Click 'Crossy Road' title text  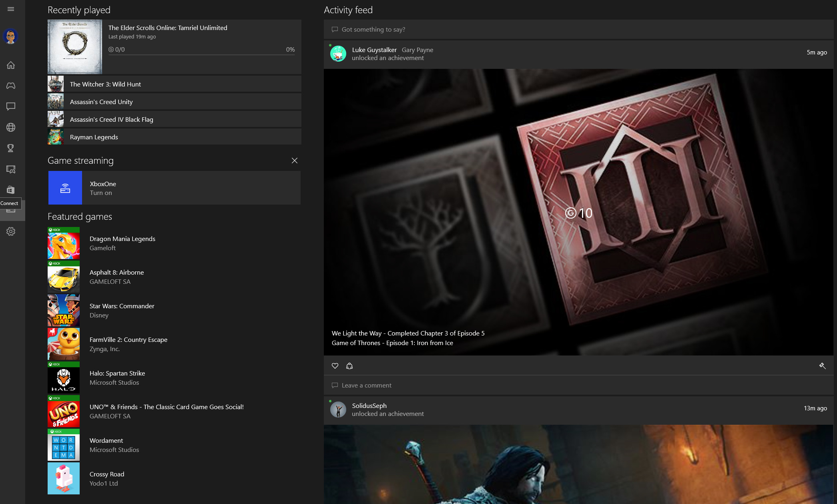(x=107, y=474)
